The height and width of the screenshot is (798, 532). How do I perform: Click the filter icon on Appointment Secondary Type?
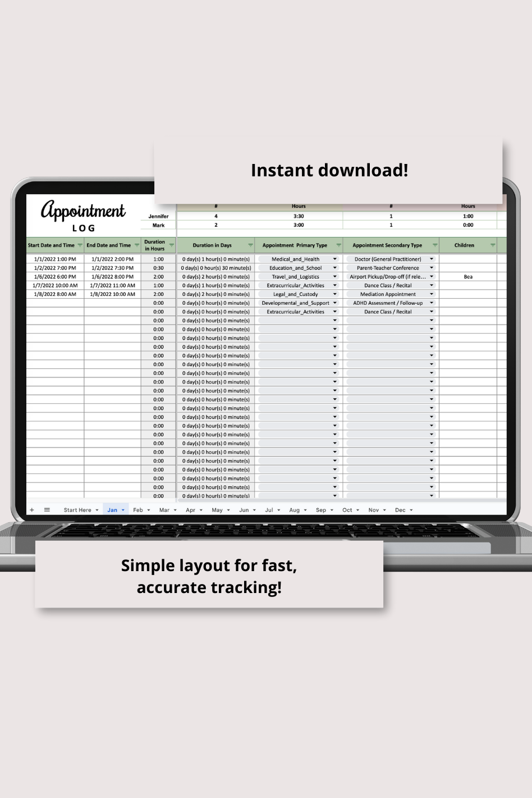tap(436, 245)
